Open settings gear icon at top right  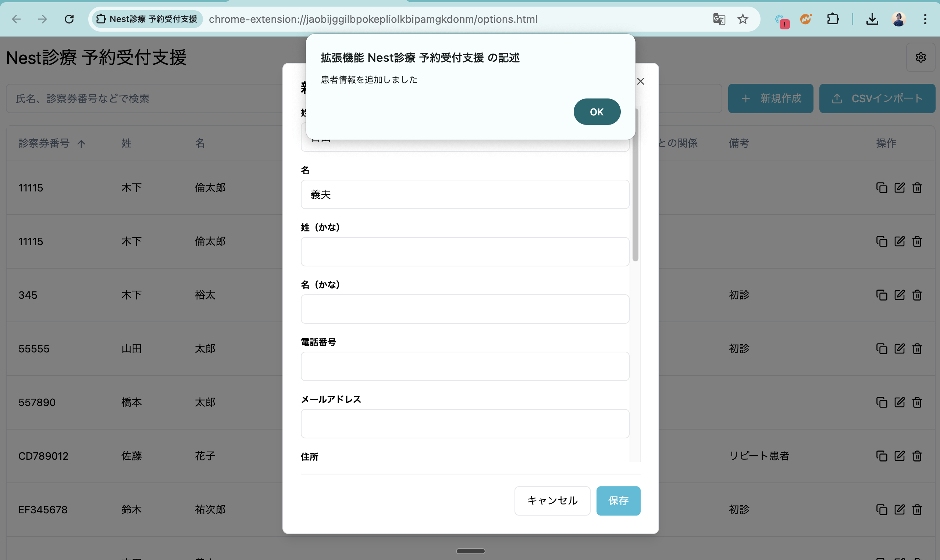tap(921, 57)
